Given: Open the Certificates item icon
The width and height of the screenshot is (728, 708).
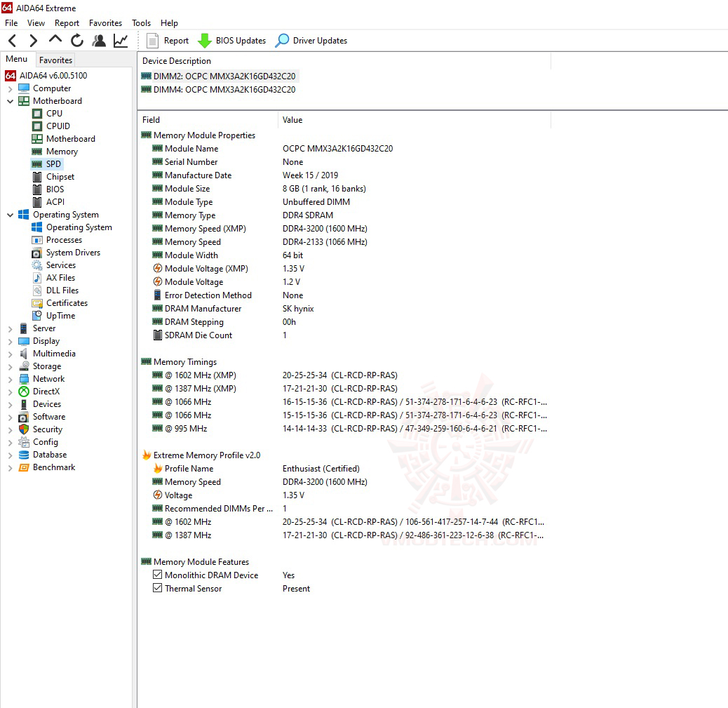Looking at the screenshot, I should coord(37,303).
